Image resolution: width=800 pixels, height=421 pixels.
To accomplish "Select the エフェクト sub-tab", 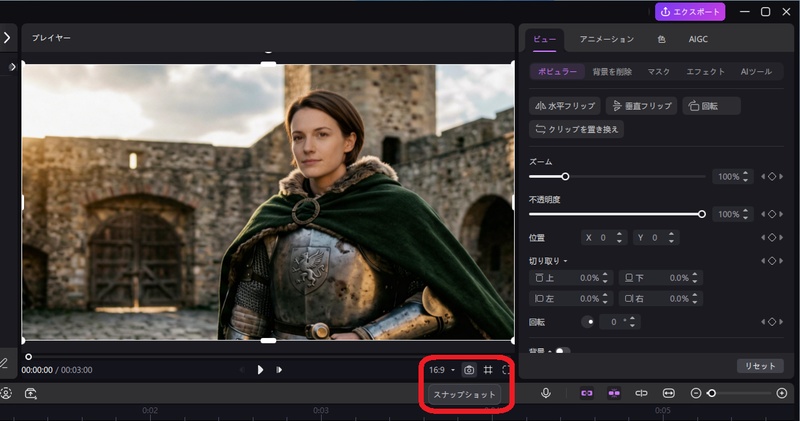I will pyautogui.click(x=705, y=72).
